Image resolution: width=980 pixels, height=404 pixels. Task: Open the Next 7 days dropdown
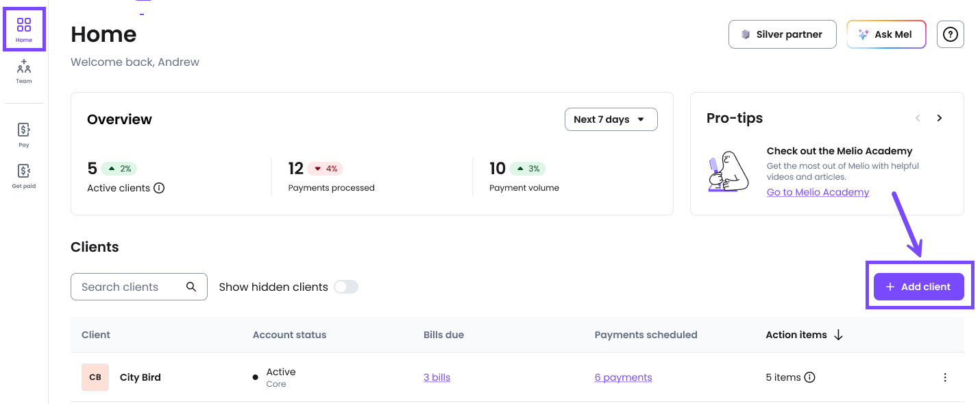tap(611, 119)
